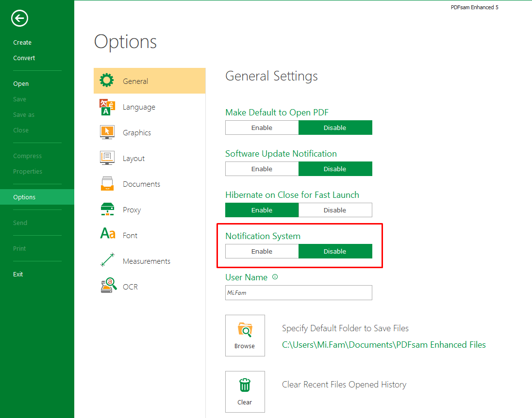
Task: Switch to the Measurements options tab
Action: [x=150, y=261]
